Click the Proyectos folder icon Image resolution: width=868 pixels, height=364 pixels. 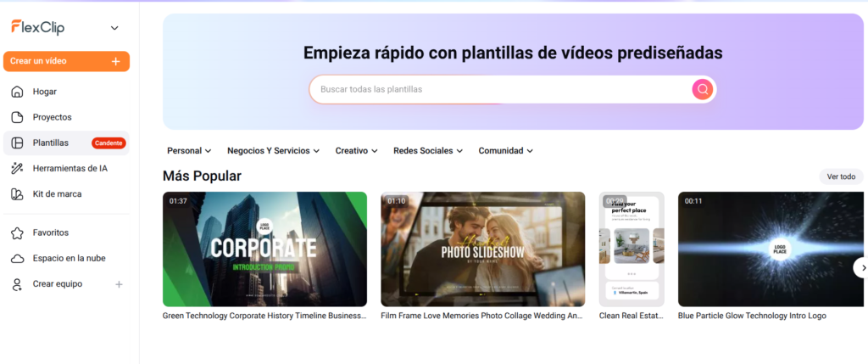17,117
